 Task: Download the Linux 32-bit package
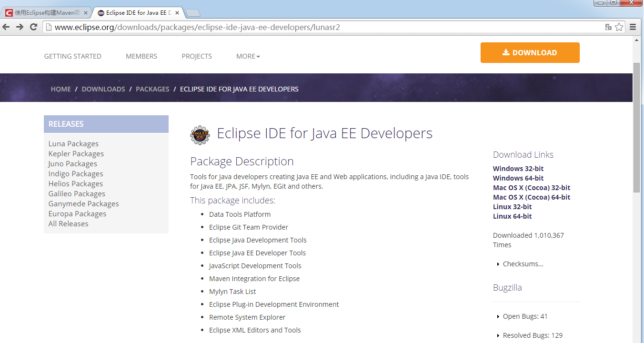513,207
